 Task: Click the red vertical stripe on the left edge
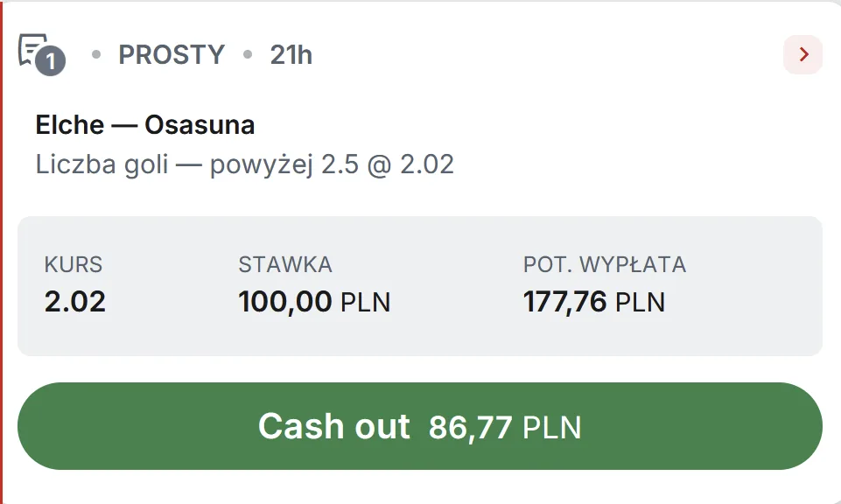3,252
